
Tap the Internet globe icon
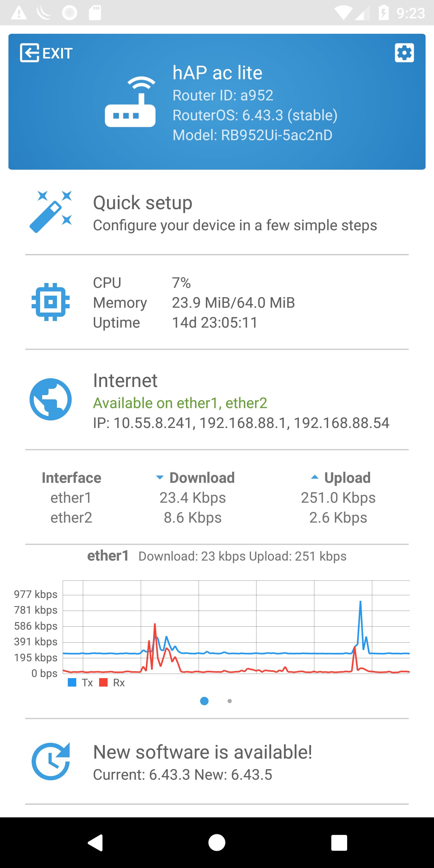(51, 399)
